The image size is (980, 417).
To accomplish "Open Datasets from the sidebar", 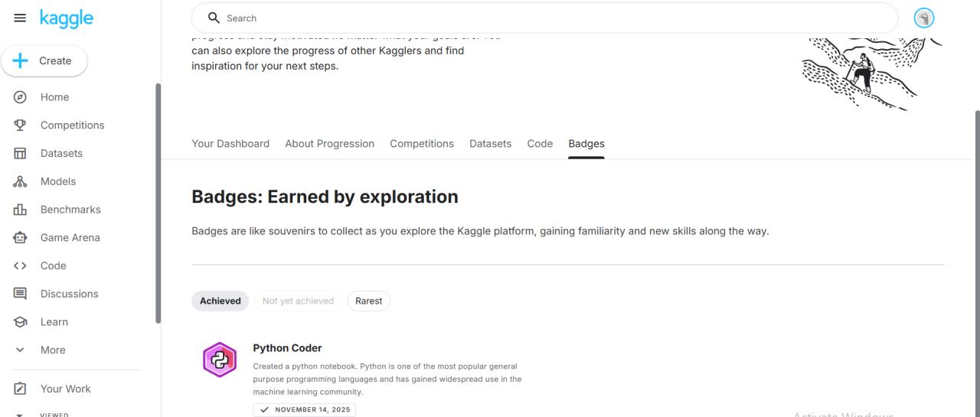I will pyautogui.click(x=61, y=153).
